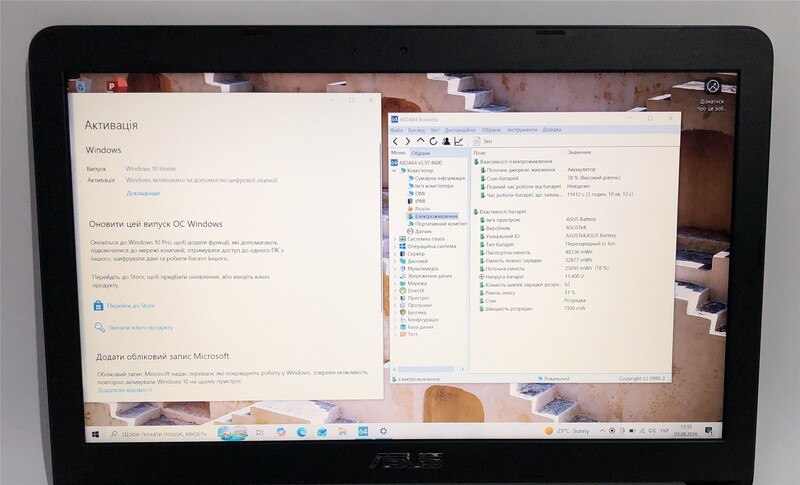Image resolution: width=800 pixels, height=485 pixels.
Task: Expand the Мережа node
Action: [x=394, y=283]
